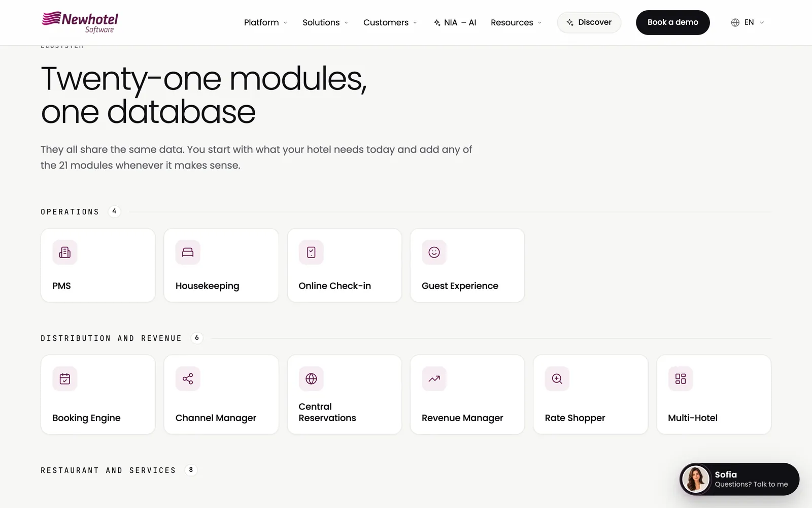Image resolution: width=812 pixels, height=508 pixels.
Task: Click the Newhotel Software logo
Action: point(80,22)
